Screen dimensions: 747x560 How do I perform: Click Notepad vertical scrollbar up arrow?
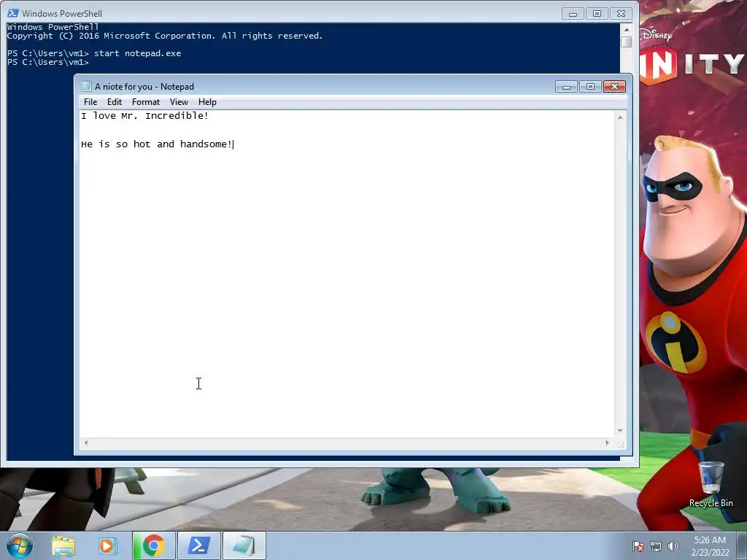(620, 117)
